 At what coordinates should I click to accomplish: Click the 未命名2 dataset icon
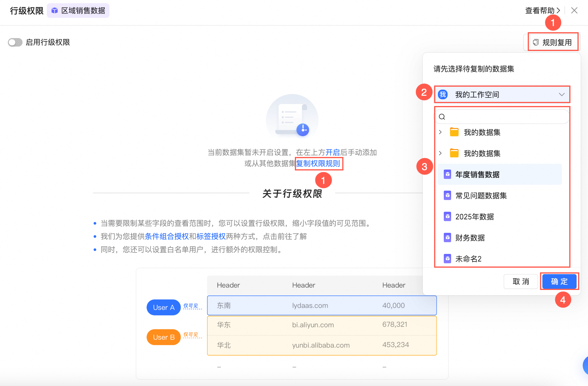pyautogui.click(x=447, y=259)
